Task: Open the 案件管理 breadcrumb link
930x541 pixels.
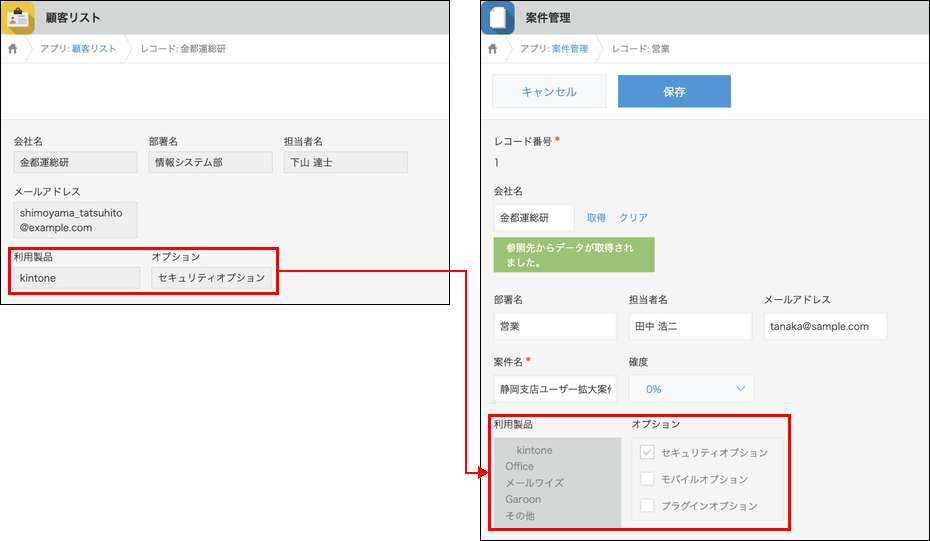Action: [570, 49]
